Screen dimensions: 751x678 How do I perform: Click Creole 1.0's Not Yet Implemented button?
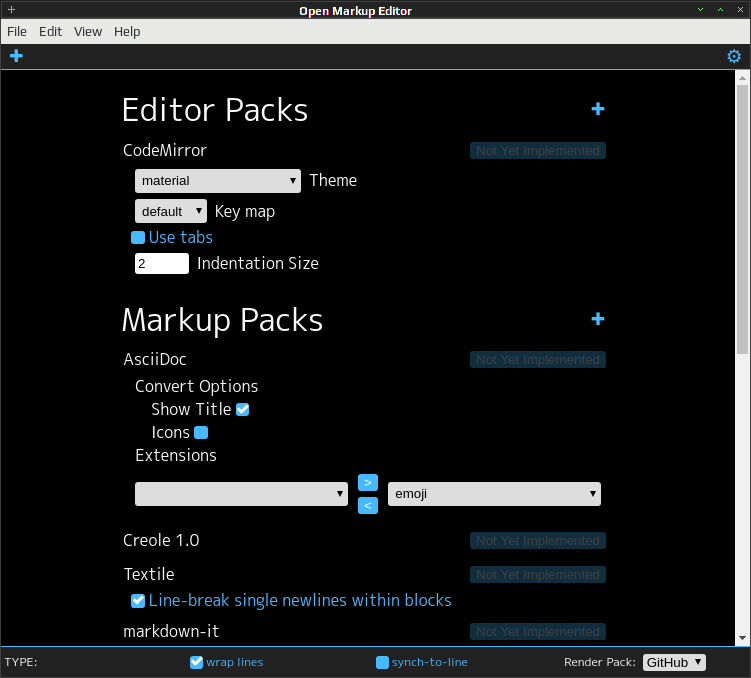click(538, 541)
